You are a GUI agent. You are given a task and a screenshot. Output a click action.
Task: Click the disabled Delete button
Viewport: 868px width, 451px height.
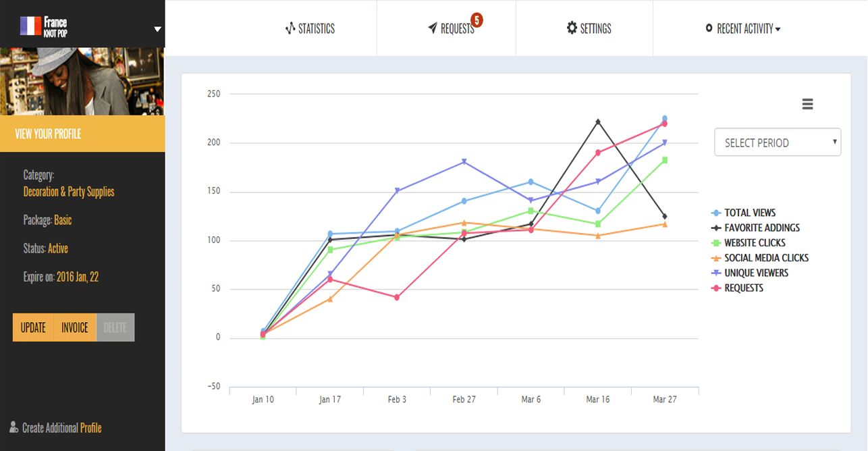pos(115,327)
